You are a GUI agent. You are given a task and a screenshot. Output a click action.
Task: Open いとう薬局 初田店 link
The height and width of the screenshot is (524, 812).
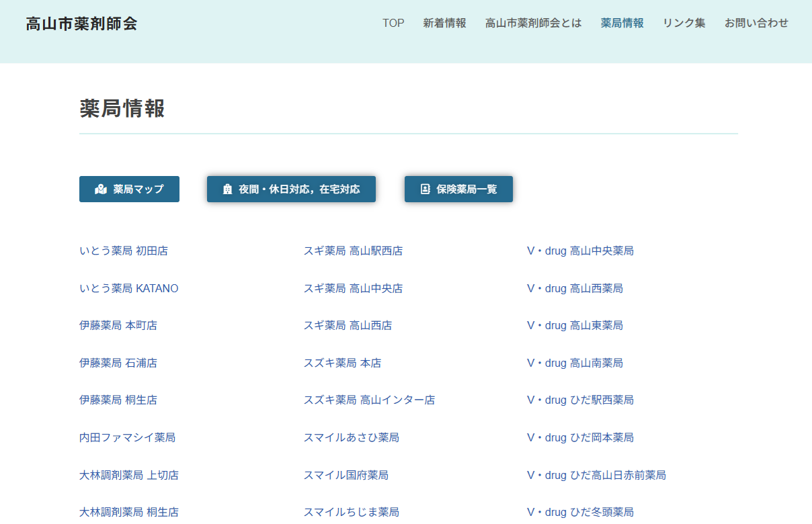(124, 251)
